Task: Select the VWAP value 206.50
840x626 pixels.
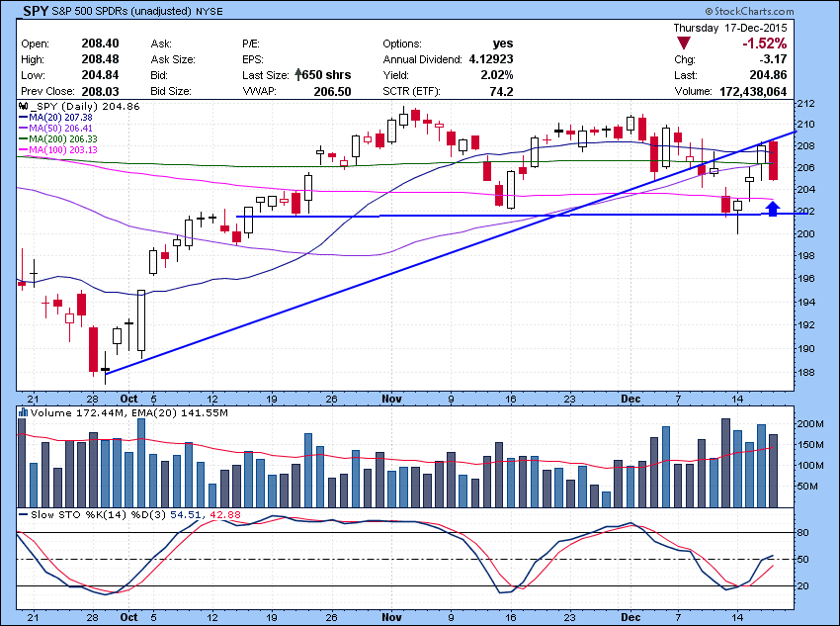Action: (x=333, y=92)
